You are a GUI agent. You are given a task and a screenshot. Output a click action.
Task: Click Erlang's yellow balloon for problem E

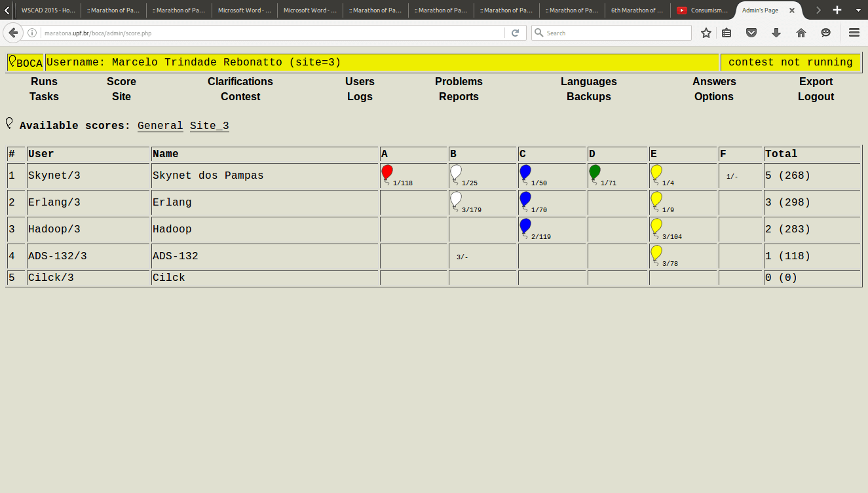pos(656,201)
